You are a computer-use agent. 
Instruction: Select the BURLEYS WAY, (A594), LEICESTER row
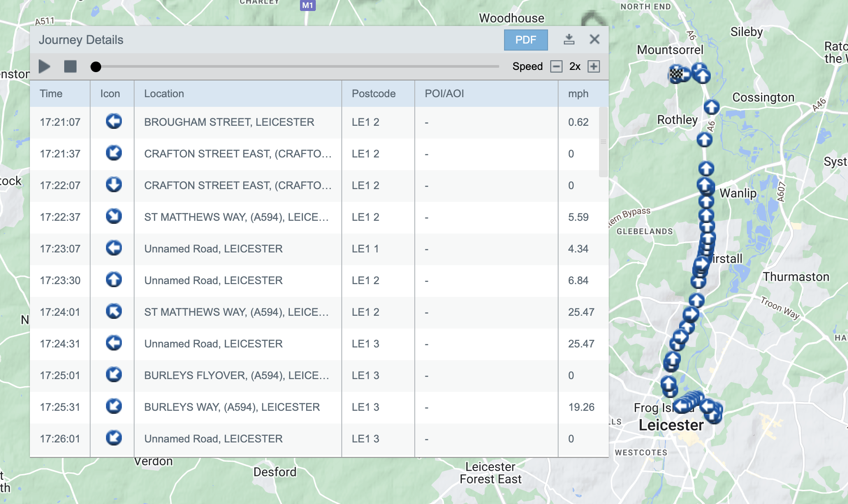pyautogui.click(x=232, y=407)
